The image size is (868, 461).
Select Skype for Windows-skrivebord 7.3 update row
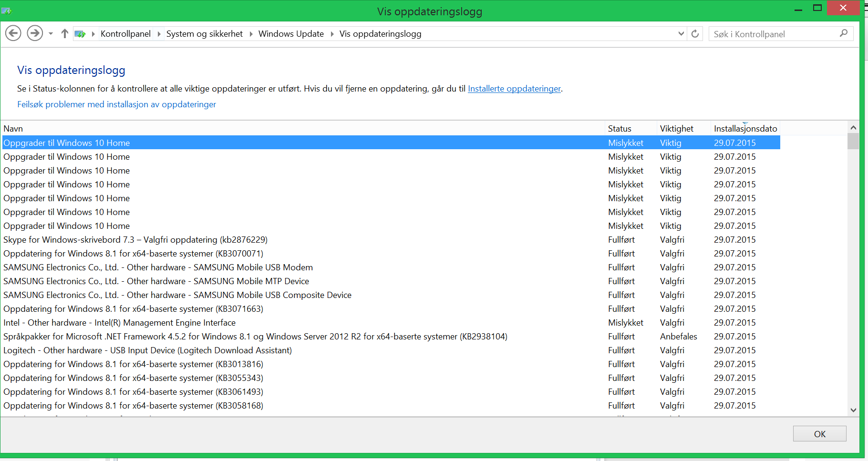click(x=391, y=239)
